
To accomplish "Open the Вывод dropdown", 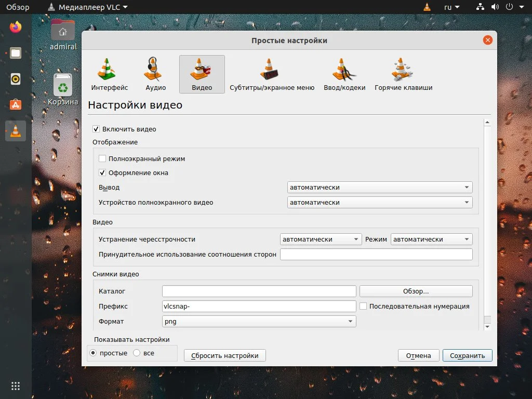I will pos(379,187).
